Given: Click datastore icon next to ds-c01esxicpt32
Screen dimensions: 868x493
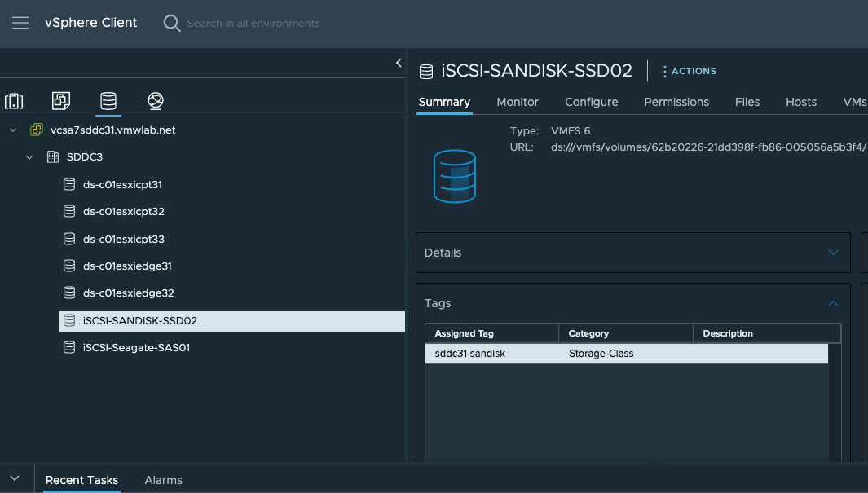Looking at the screenshot, I should 69,211.
